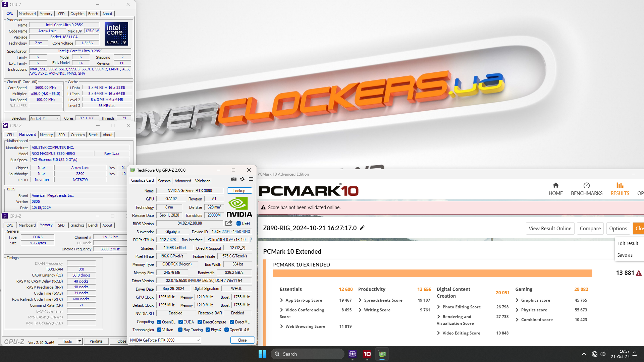Click the Lookup button in GPU-Z
This screenshot has width=644, height=362.
pyautogui.click(x=239, y=190)
